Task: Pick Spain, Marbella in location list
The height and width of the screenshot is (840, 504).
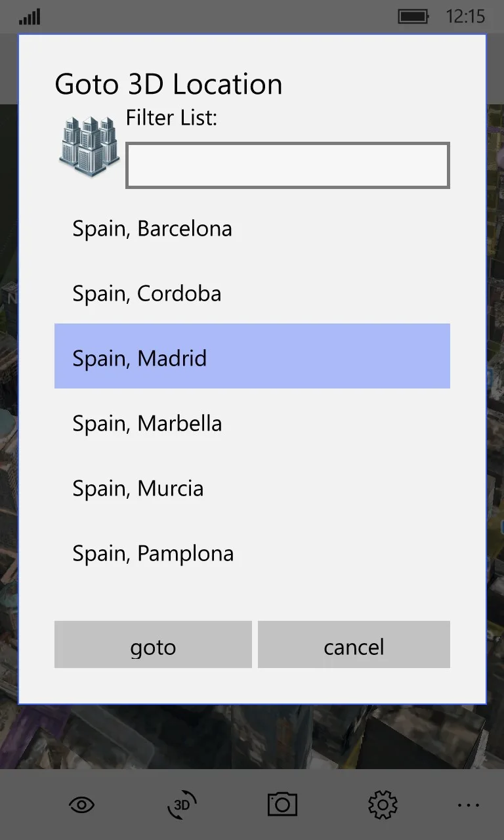Action: pos(252,423)
